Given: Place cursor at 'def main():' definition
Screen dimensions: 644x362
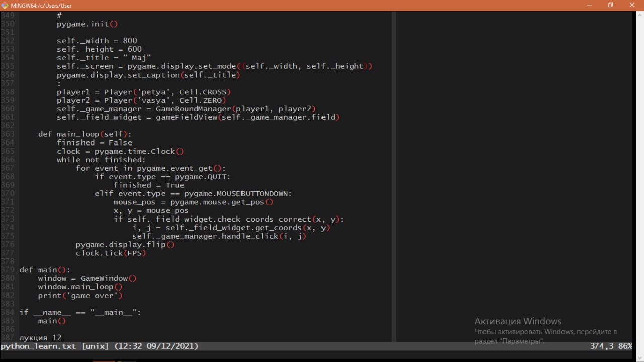Looking at the screenshot, I should coord(45,270).
